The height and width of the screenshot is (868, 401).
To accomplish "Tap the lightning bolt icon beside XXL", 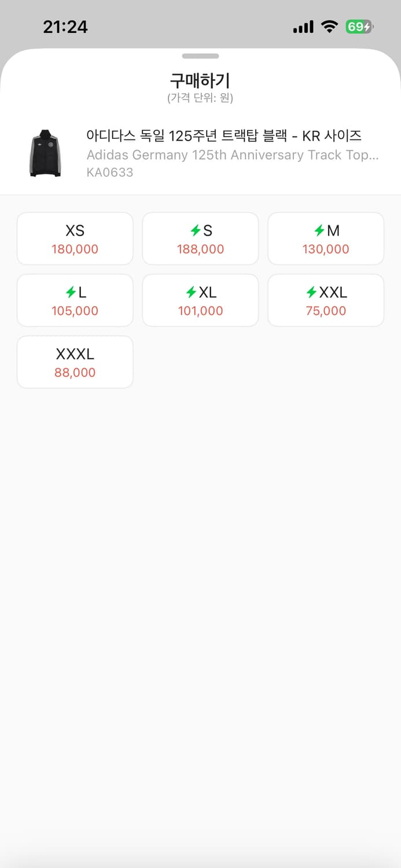I will 312,293.
